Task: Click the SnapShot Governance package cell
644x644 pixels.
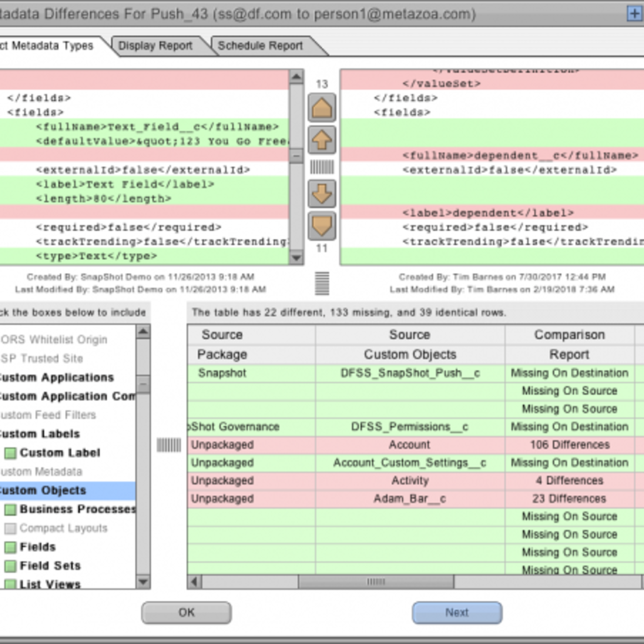Action: (252, 427)
